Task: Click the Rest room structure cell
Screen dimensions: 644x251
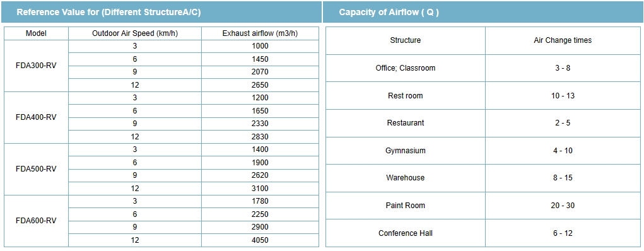Action: [x=406, y=96]
